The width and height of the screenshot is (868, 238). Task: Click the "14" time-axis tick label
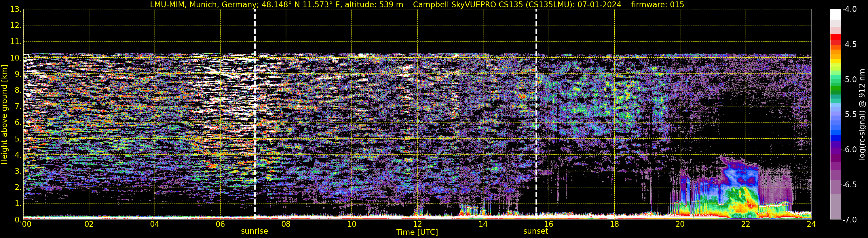(483, 224)
